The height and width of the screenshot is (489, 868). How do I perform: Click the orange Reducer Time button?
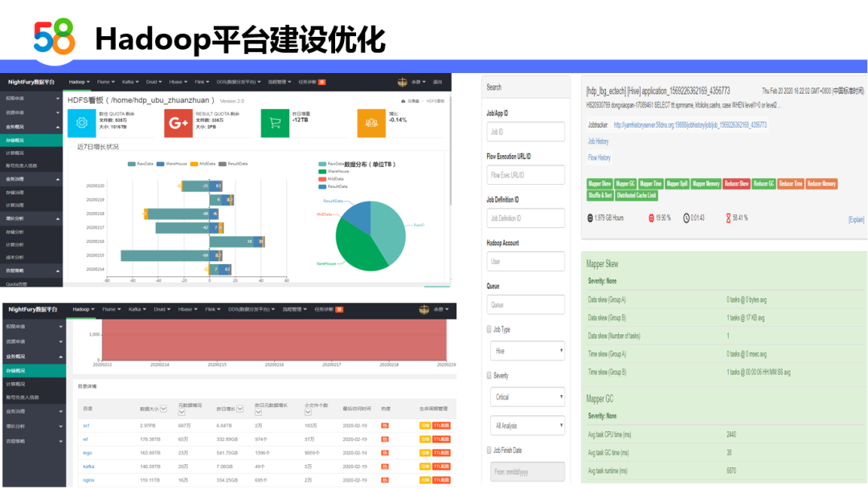(x=791, y=184)
